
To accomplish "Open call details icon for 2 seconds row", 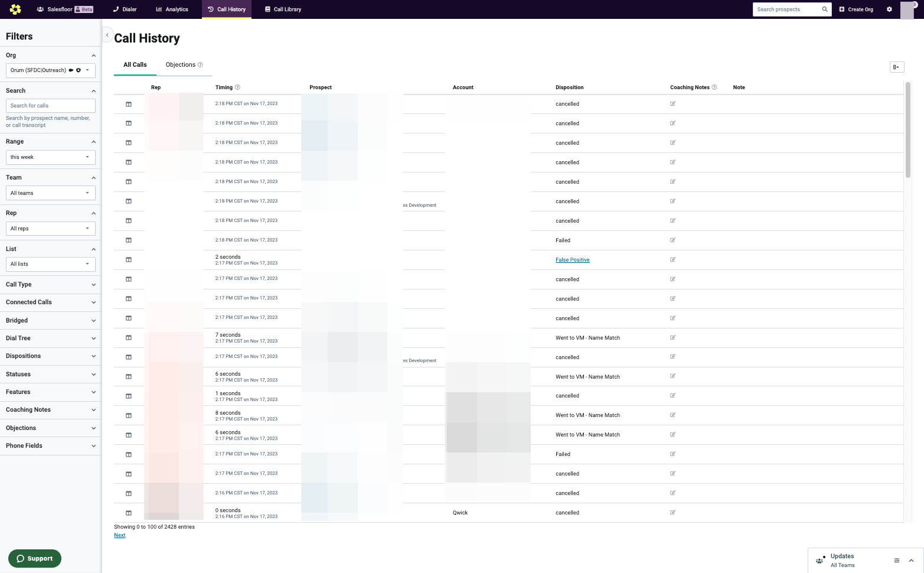I will click(129, 260).
